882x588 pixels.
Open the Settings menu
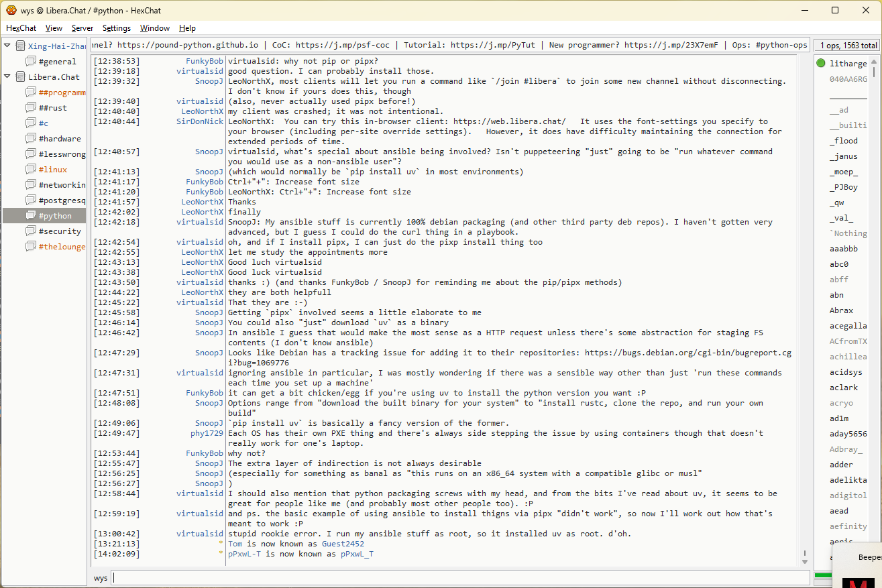[x=117, y=28]
